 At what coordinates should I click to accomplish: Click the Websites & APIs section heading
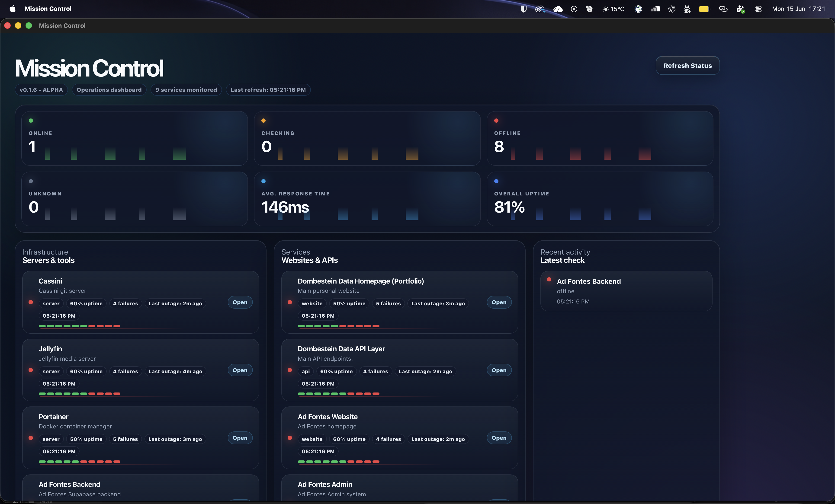[309, 260]
